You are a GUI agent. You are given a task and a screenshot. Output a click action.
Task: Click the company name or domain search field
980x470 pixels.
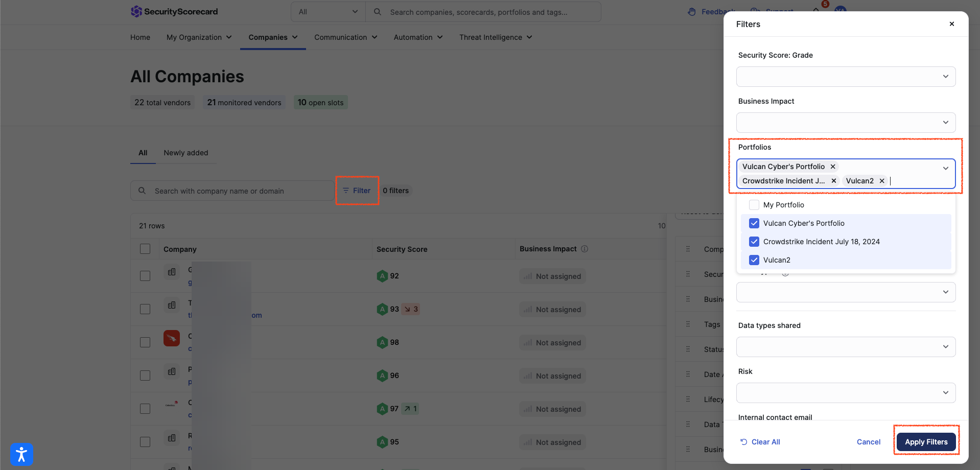point(240,191)
